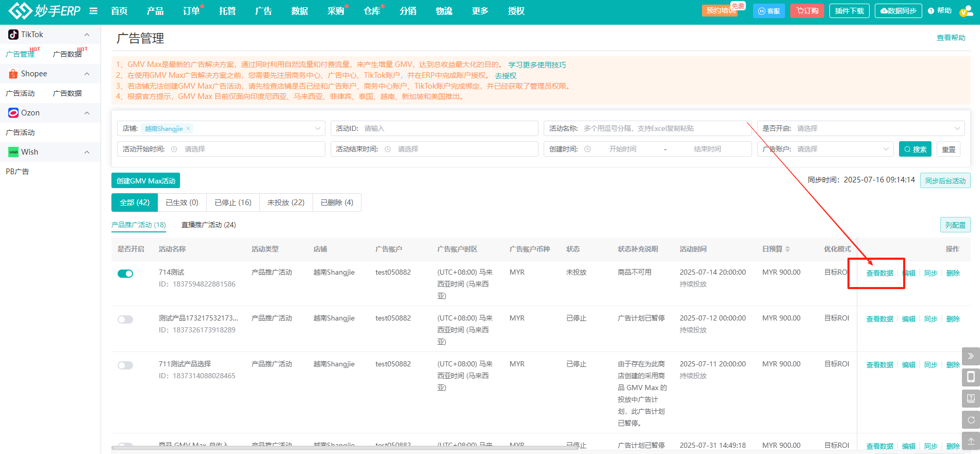Switch to 已删除 (4) tab

point(337,203)
